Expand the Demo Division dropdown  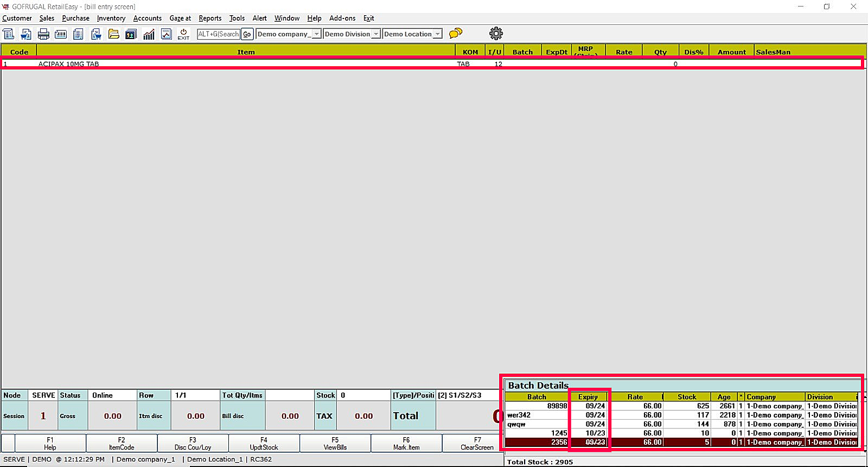click(x=375, y=34)
